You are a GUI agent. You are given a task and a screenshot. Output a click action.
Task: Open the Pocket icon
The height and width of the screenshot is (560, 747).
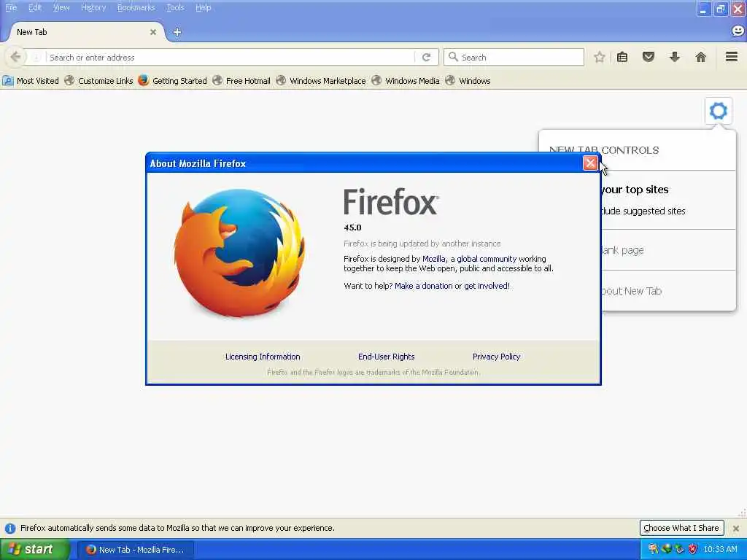click(649, 57)
